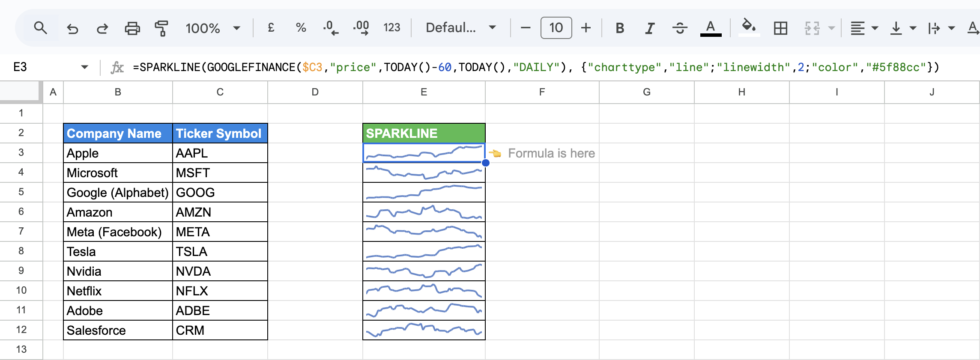Select the AAPL ticker cell
Viewport: 980px width, 360px height.
[x=220, y=153]
